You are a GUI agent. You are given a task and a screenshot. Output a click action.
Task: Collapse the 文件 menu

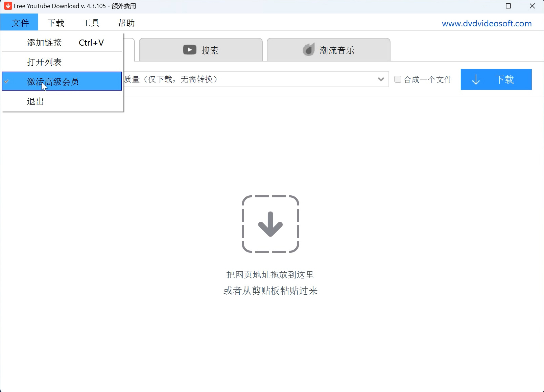(20, 23)
